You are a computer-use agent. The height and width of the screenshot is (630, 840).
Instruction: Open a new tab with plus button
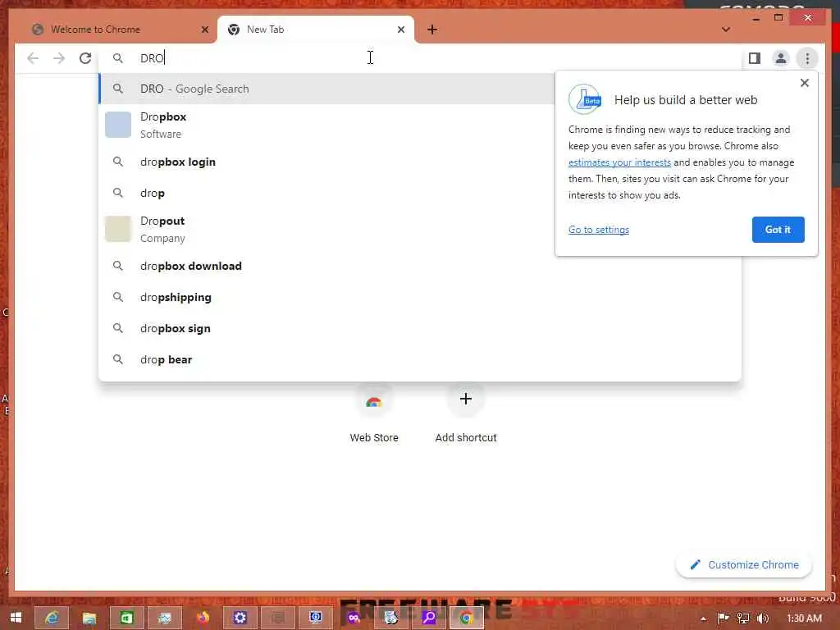click(x=432, y=30)
